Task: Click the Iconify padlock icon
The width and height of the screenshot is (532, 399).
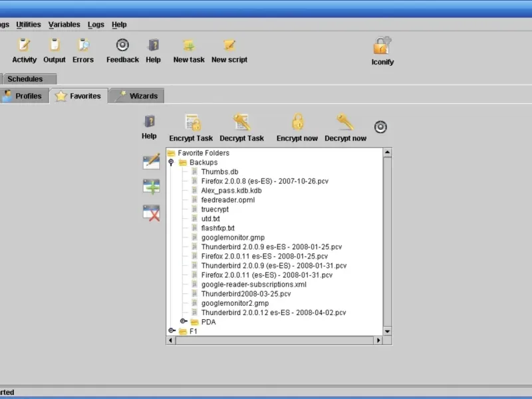Action: pyautogui.click(x=382, y=45)
